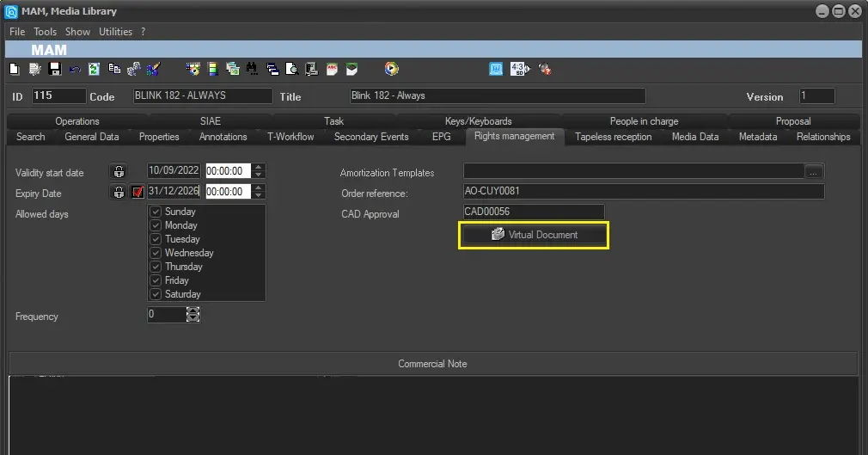Select the Secondary Events tab
This screenshot has width=868, height=455.
pyautogui.click(x=371, y=137)
